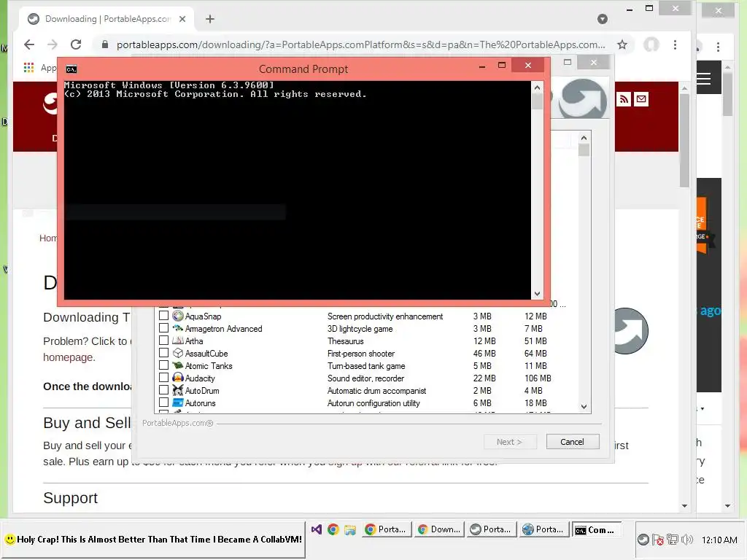Click the forward navigation arrow
Image resolution: width=747 pixels, height=560 pixels.
53,44
